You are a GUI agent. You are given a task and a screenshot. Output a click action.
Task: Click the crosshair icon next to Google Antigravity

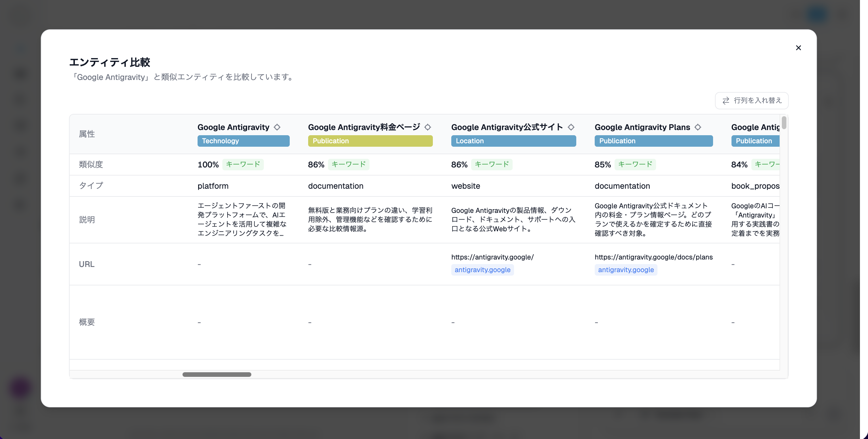click(x=278, y=127)
